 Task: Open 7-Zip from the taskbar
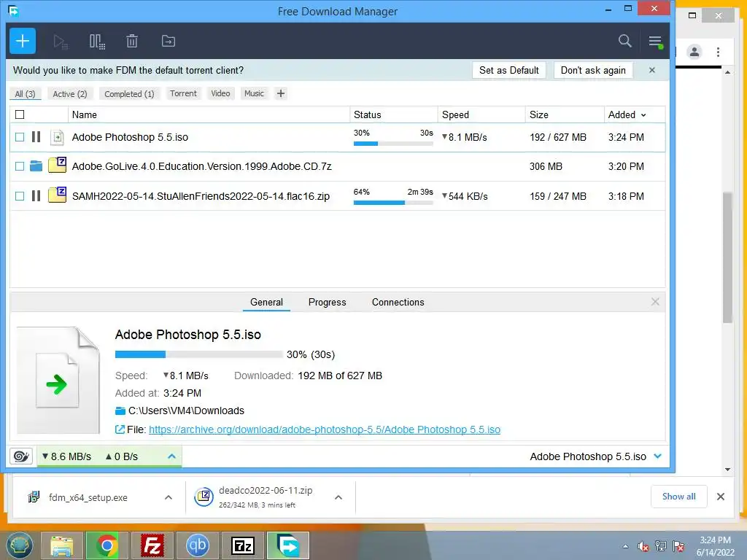[x=243, y=545]
